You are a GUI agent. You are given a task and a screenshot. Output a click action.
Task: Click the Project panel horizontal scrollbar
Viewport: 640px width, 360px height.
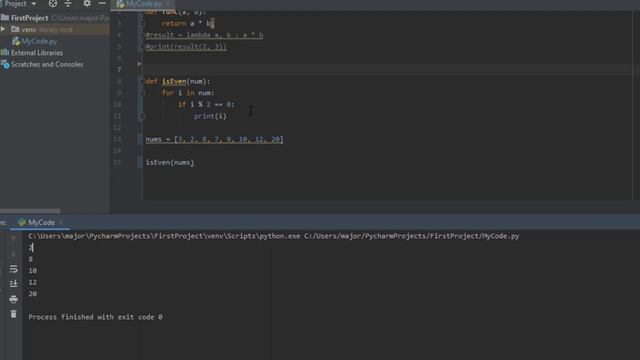click(30, 211)
